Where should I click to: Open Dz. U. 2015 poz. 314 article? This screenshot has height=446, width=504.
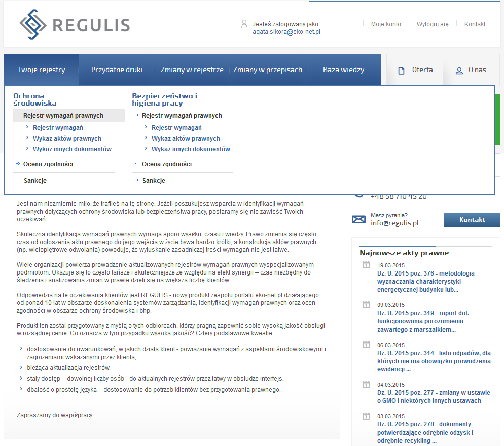click(x=434, y=361)
